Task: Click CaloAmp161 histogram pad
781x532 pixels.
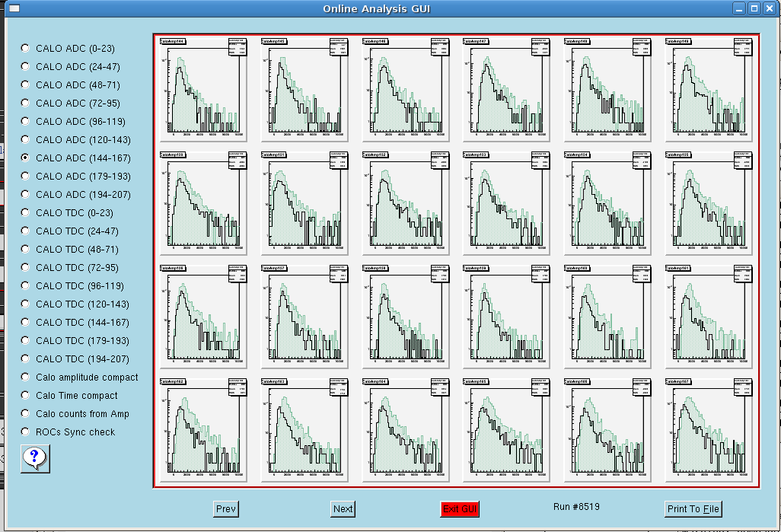Action: pyautogui.click(x=708, y=317)
